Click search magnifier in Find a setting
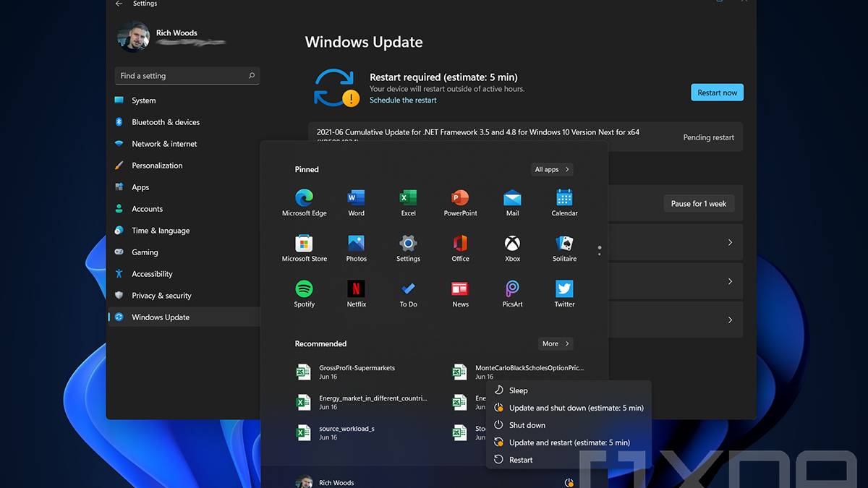The image size is (868, 488). pos(252,76)
